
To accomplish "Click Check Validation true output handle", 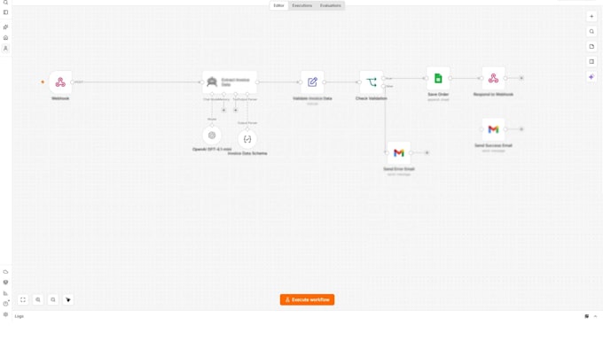I will tap(383, 78).
